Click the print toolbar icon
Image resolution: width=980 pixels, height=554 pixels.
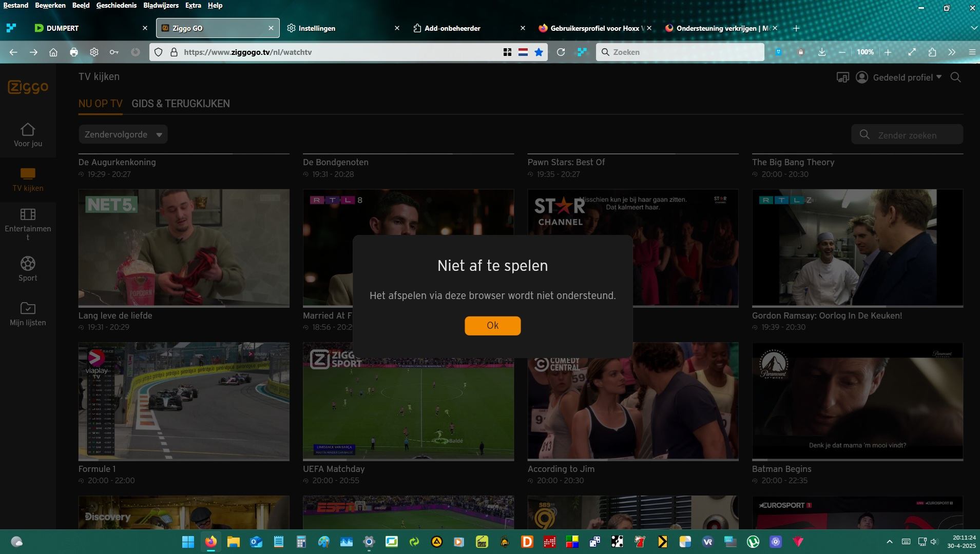[74, 52]
